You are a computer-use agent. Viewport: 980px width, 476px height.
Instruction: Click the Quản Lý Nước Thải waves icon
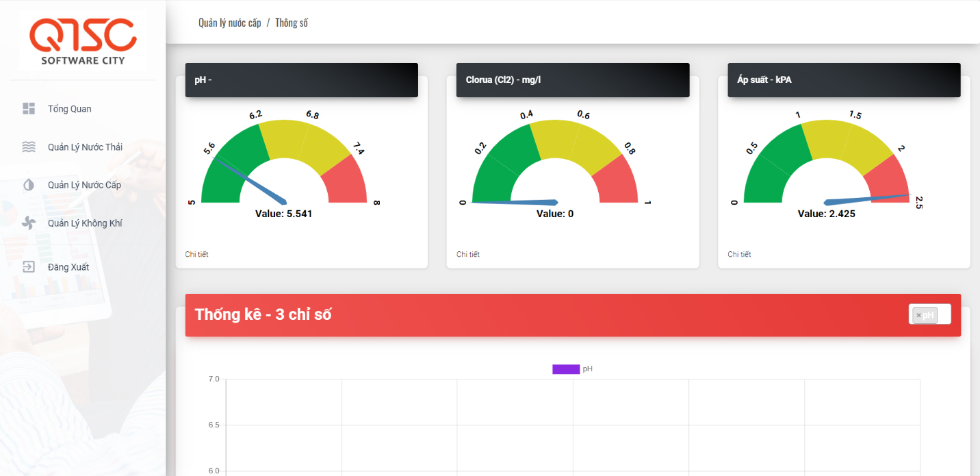(29, 147)
